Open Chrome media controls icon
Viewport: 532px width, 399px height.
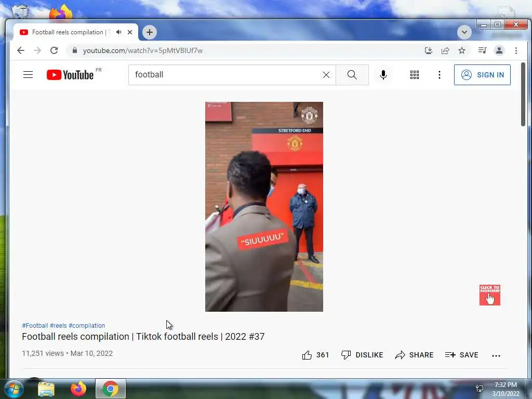(x=482, y=50)
